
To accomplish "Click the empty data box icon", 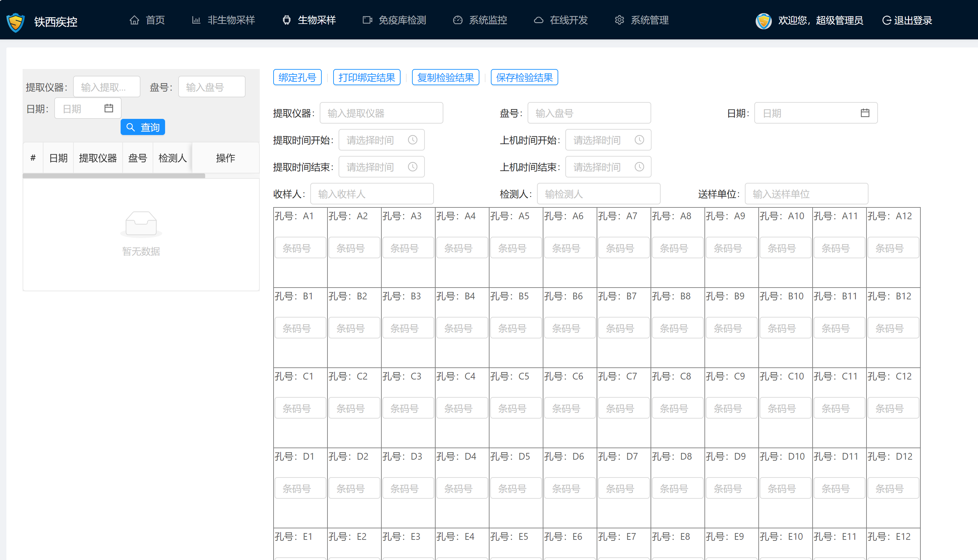I will coord(141,224).
